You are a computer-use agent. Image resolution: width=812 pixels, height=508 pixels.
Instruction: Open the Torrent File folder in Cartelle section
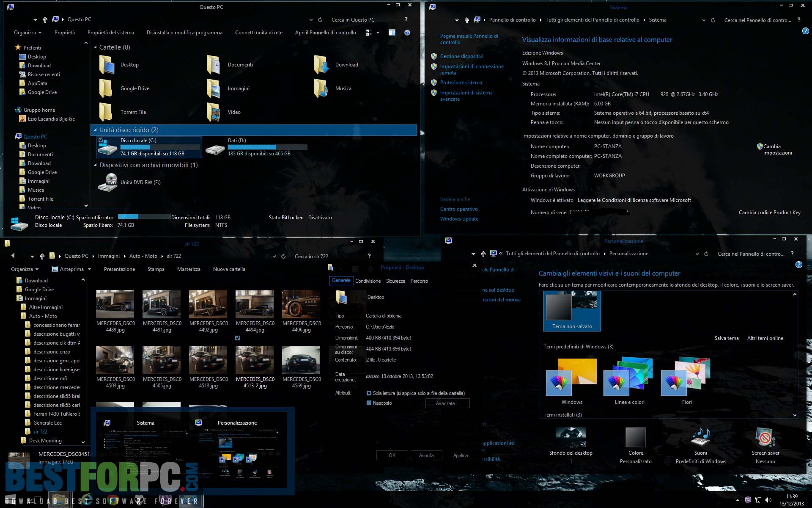(122, 112)
